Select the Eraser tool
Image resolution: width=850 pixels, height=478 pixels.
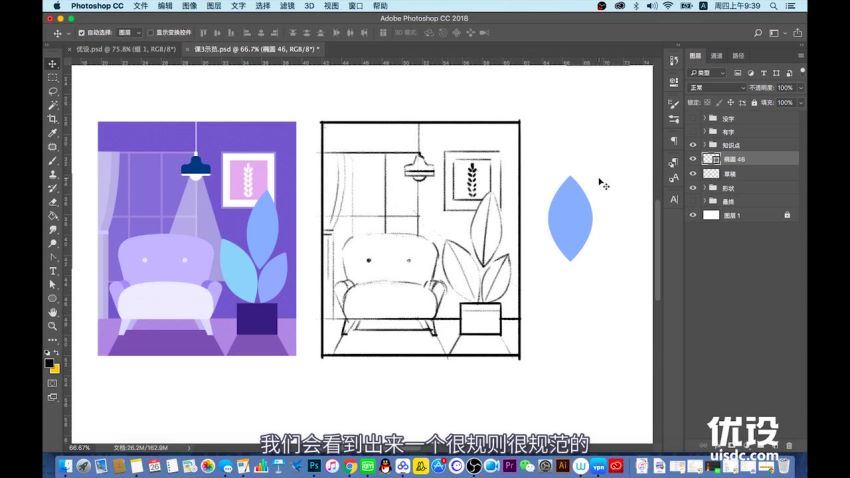tap(53, 202)
